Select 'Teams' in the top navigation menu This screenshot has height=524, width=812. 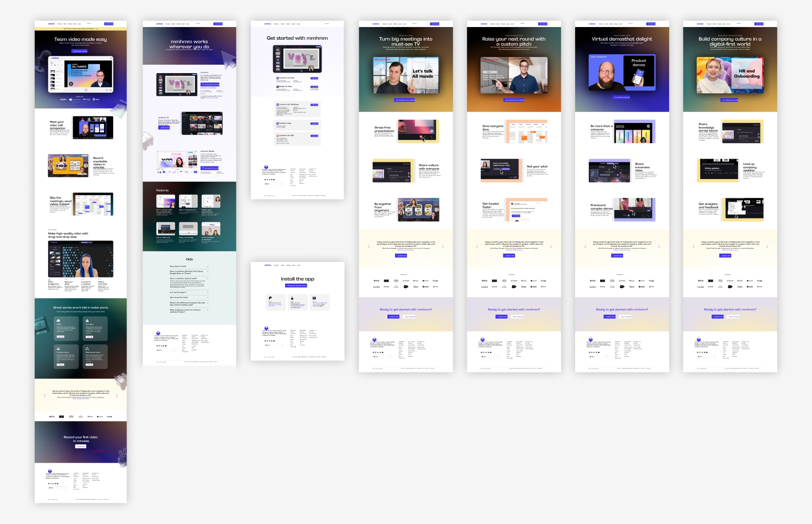click(x=65, y=24)
